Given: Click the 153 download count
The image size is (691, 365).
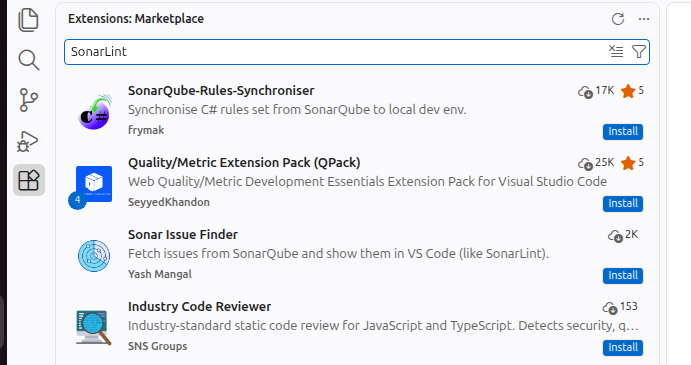Looking at the screenshot, I should pyautogui.click(x=620, y=307).
